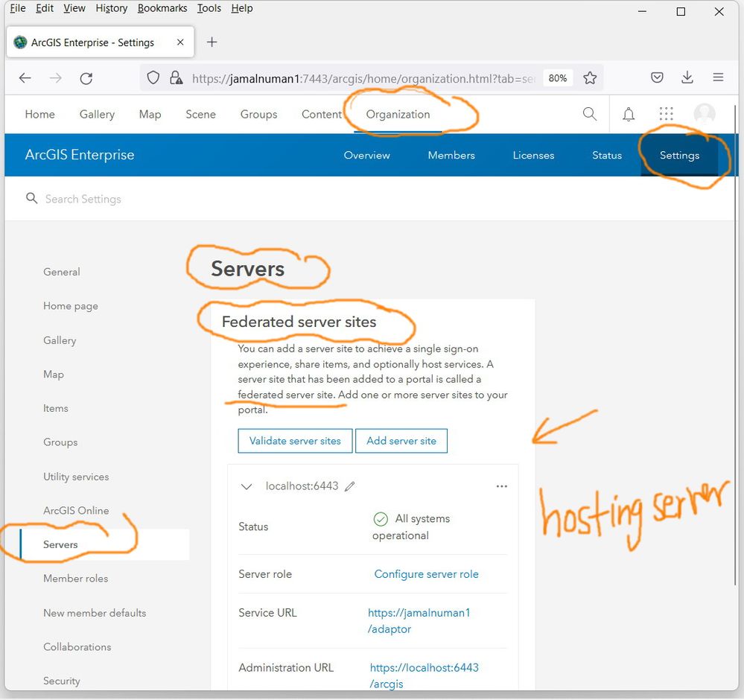Open Gallery settings in the sidebar
The width and height of the screenshot is (744, 700).
(x=60, y=340)
